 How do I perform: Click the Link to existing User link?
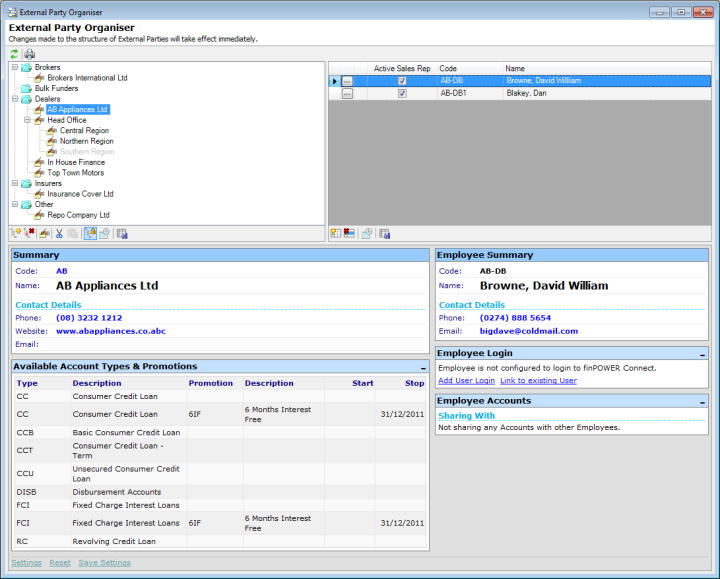click(x=538, y=381)
